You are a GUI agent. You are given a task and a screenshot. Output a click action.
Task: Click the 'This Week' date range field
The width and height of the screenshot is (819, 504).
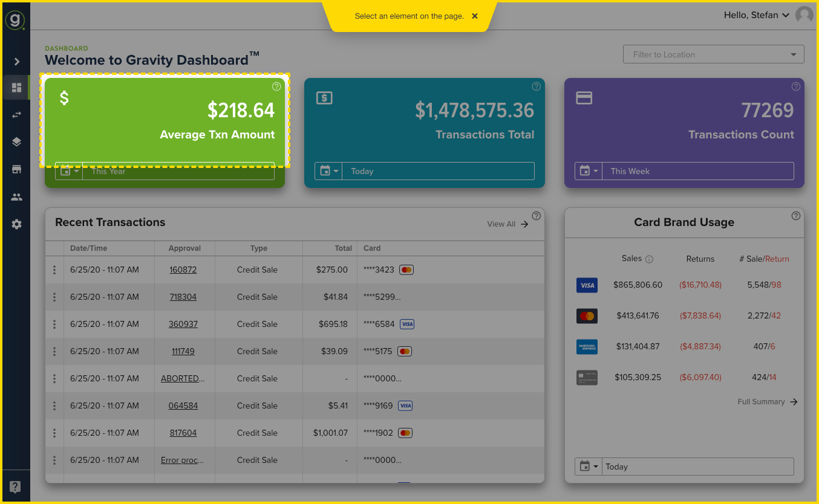coord(698,171)
